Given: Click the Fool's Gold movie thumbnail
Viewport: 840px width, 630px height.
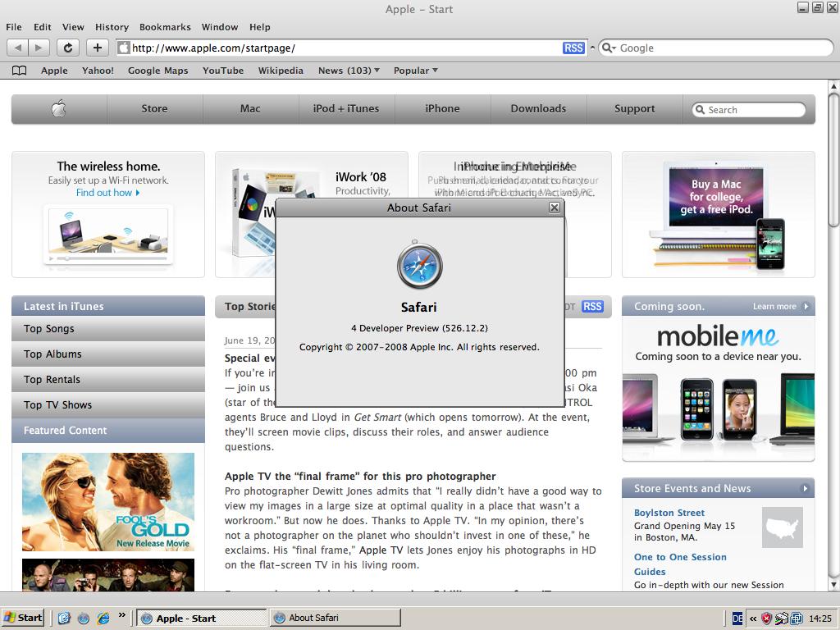Looking at the screenshot, I should pyautogui.click(x=108, y=502).
